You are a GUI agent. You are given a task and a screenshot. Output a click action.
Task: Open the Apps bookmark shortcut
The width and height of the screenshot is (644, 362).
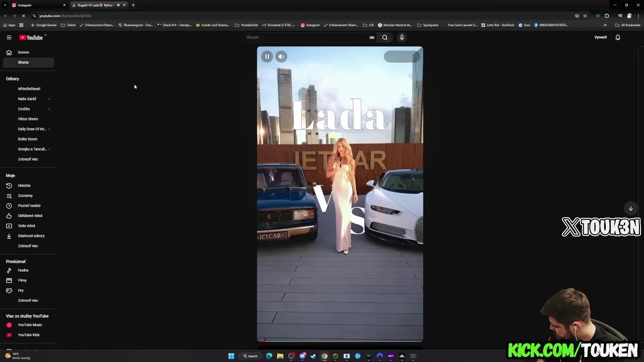pos(9,25)
